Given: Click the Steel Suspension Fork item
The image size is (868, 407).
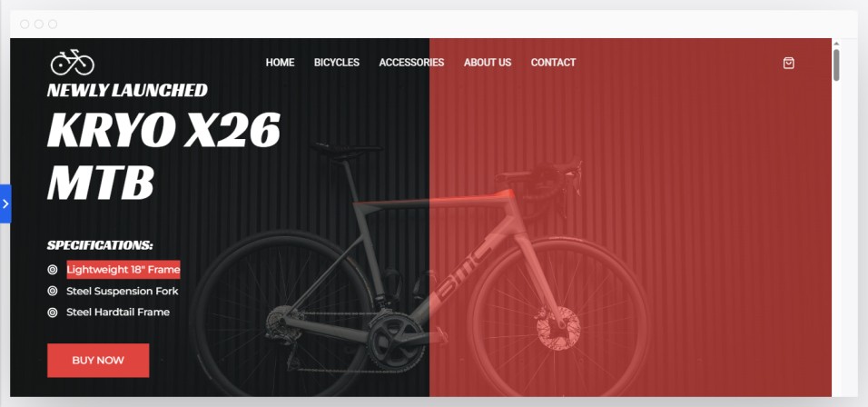Looking at the screenshot, I should (123, 291).
